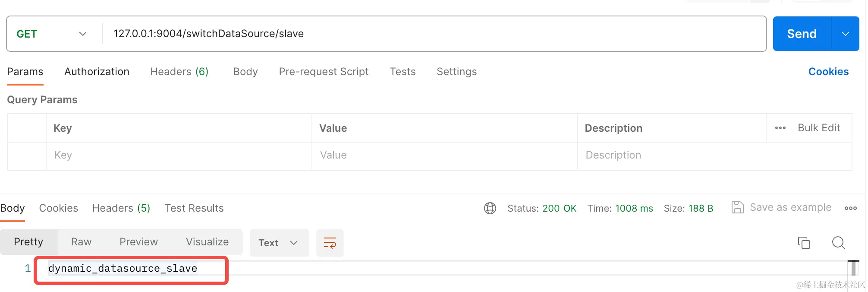The width and height of the screenshot is (868, 292).
Task: Click the Query Params heading
Action: [42, 100]
